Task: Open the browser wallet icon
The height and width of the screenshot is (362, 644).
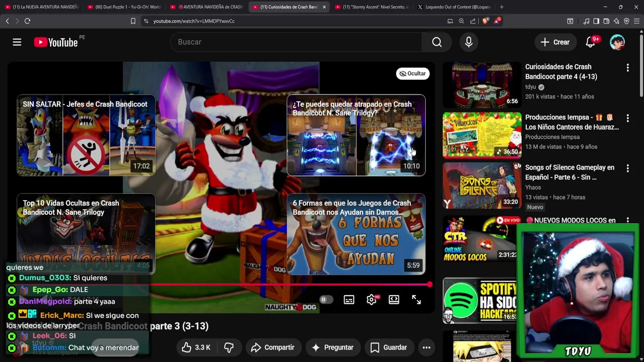Action: point(606,21)
